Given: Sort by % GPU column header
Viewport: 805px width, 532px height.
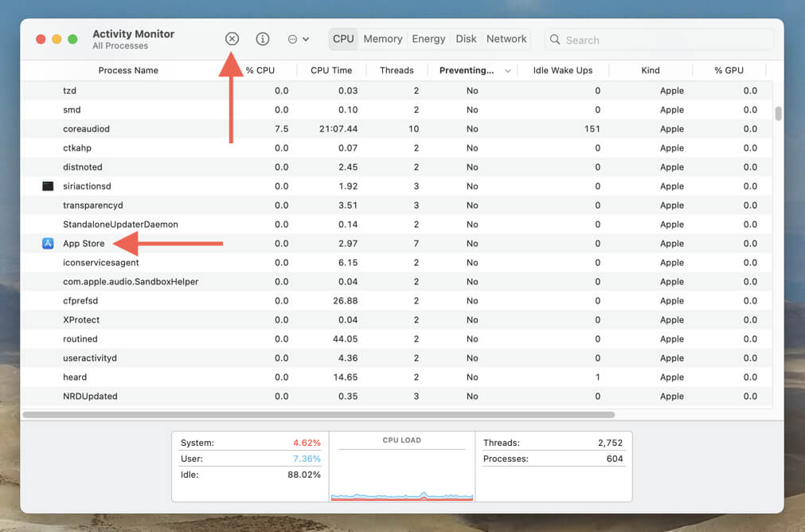Looking at the screenshot, I should (729, 70).
